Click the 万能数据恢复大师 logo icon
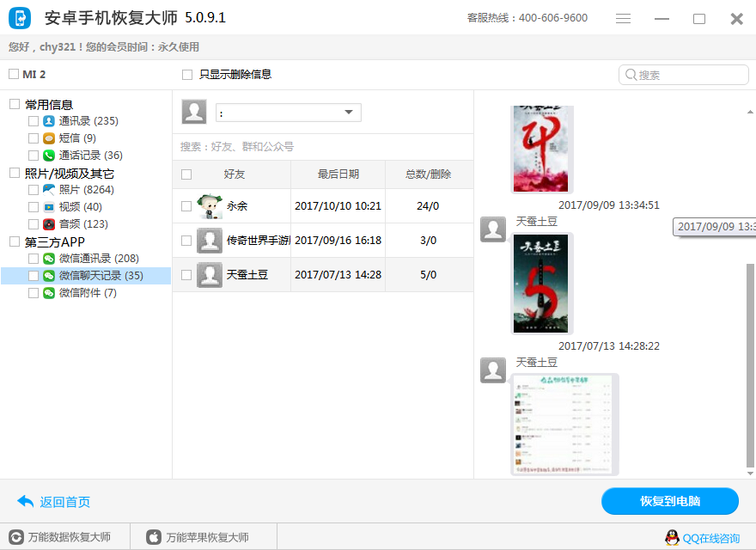This screenshot has width=756, height=550. (16, 537)
